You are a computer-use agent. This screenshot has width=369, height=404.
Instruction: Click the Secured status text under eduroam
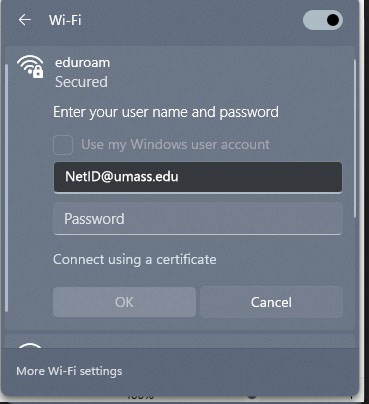81,82
